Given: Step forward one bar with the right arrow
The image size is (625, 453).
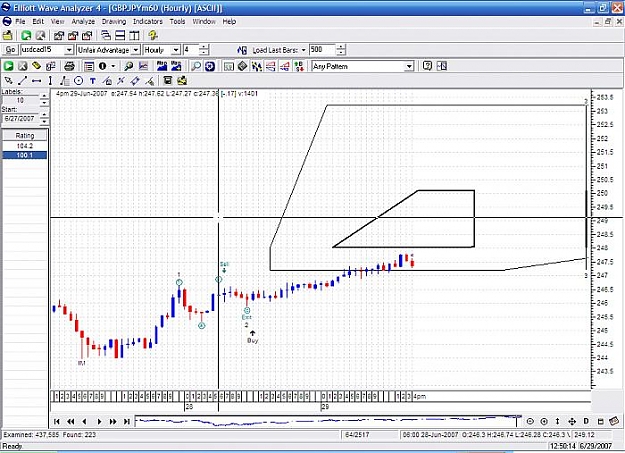Looking at the screenshot, I should click(99, 421).
